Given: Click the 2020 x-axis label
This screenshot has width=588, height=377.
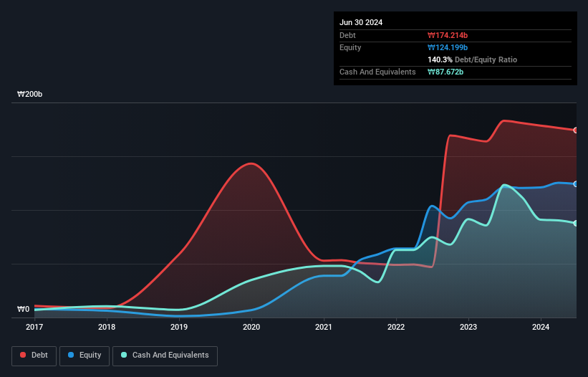Looking at the screenshot, I should tap(251, 327).
